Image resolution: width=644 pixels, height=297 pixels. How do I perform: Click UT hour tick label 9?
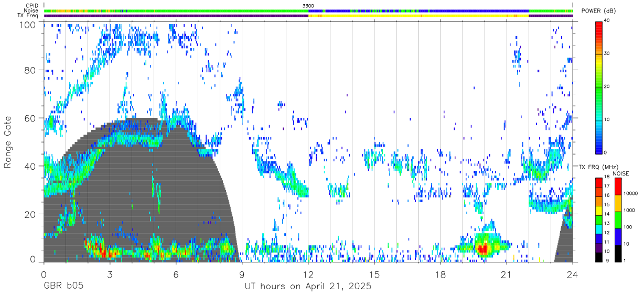[x=242, y=274]
